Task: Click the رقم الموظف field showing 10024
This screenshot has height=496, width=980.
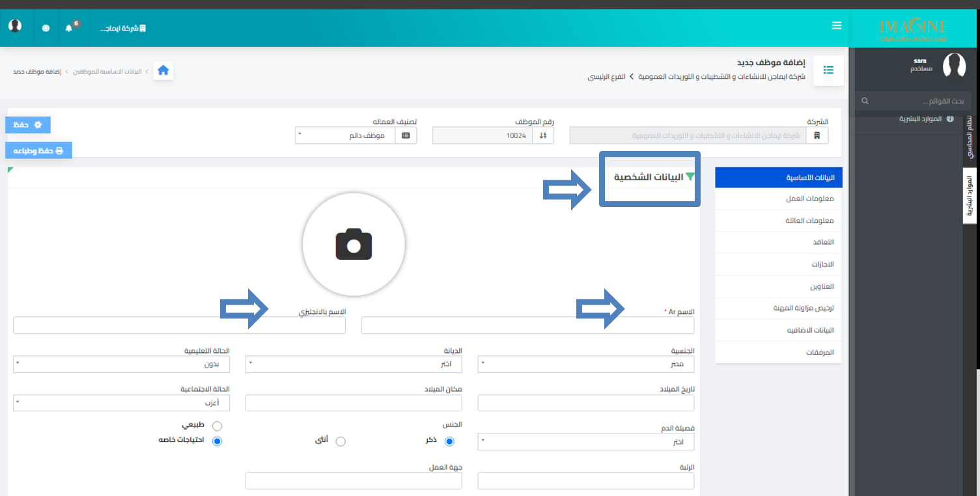Action: (x=483, y=135)
